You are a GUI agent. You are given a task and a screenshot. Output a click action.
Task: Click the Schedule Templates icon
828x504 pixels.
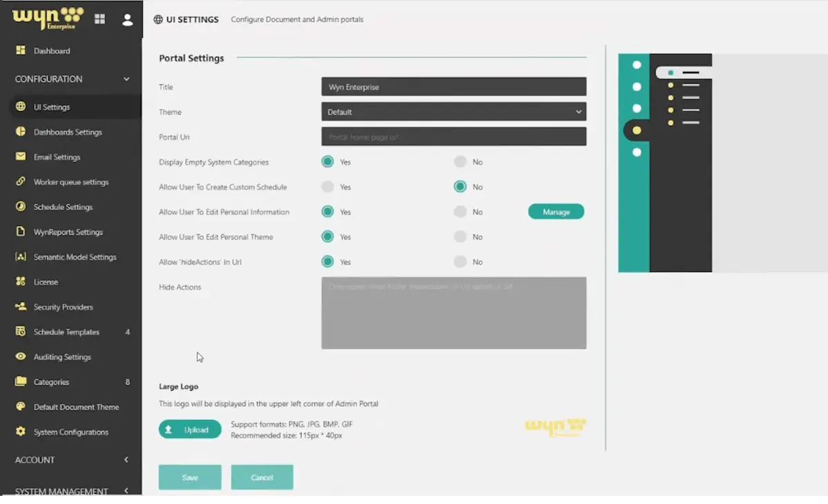point(21,332)
